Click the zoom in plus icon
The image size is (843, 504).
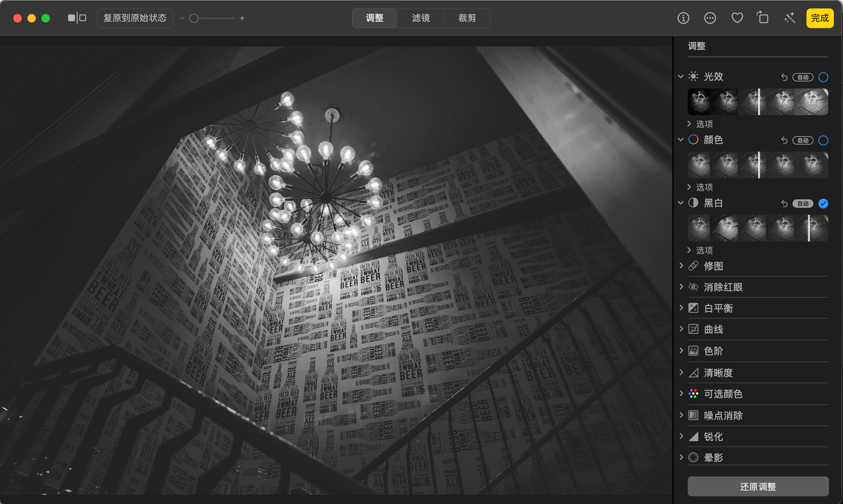[242, 18]
